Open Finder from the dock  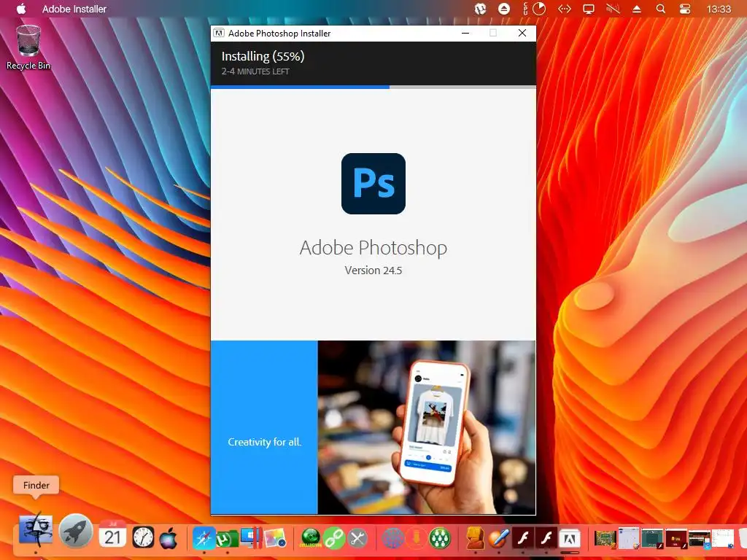pos(36,531)
